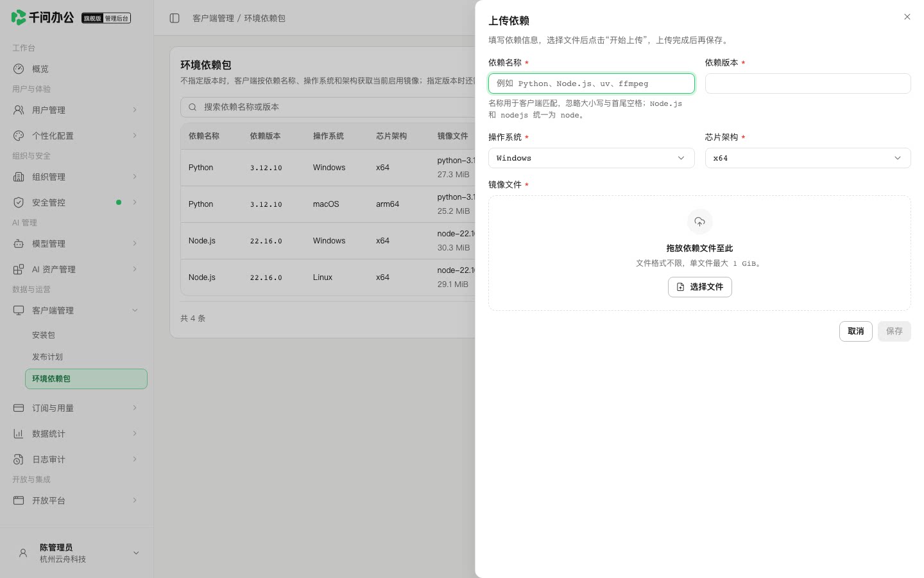Open AI 资产管理 menu item
This screenshot has width=924, height=578.
pyautogui.click(x=77, y=269)
